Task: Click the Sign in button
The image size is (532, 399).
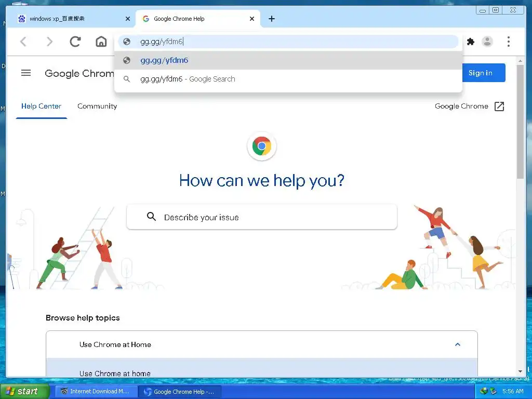Action: coord(484,73)
